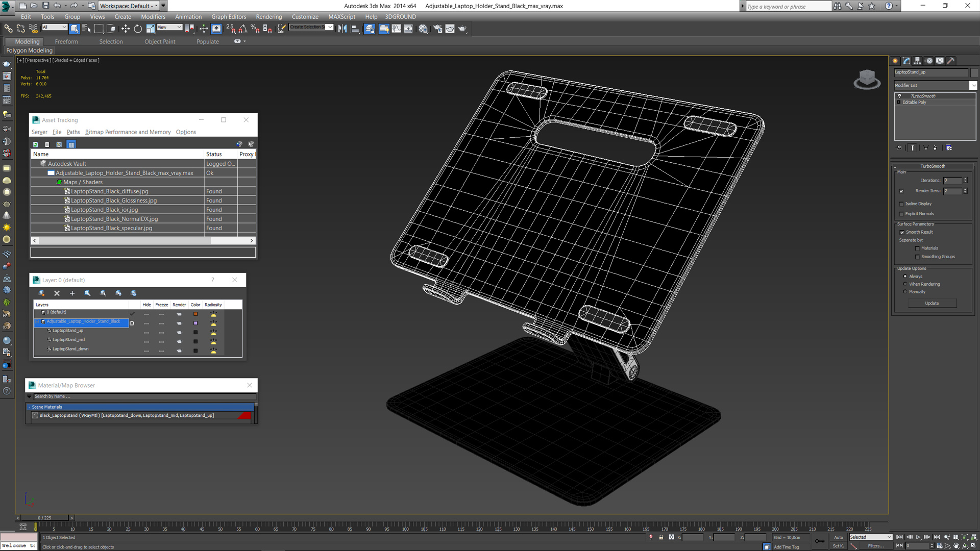This screenshot has height=551, width=980.
Task: Click the Play Animation button
Action: pos(918,537)
